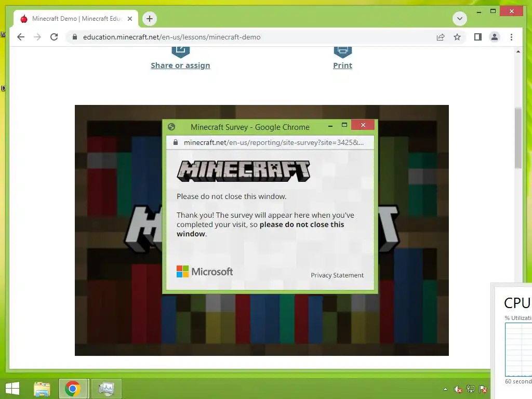
Task: Click the survey popup address bar
Action: point(270,142)
